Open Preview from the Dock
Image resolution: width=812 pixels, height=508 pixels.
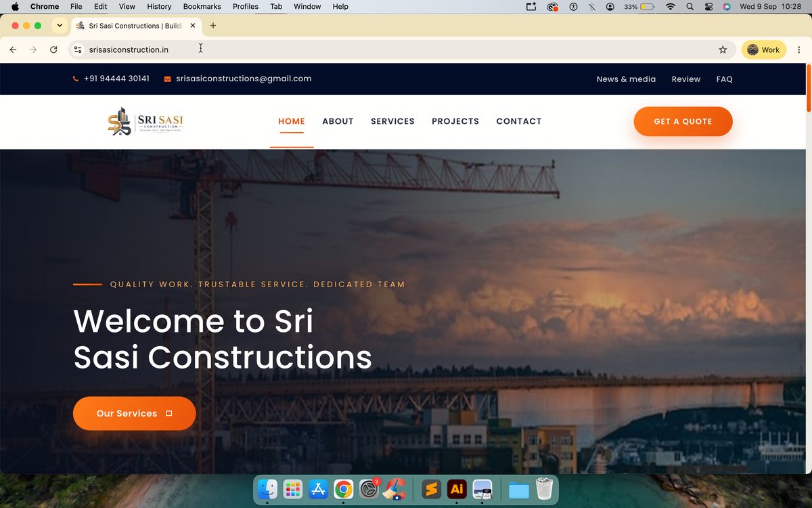[482, 488]
